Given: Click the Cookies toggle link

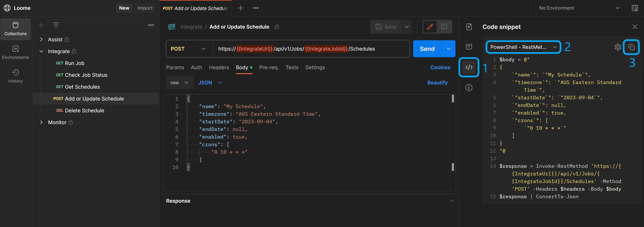Looking at the screenshot, I should 440,67.
